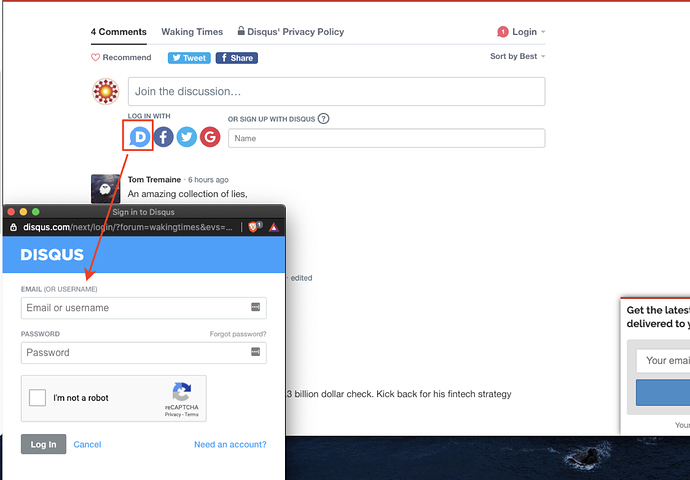Click the Brave shield icon in popup
This screenshot has width=690, height=480.
tap(255, 227)
